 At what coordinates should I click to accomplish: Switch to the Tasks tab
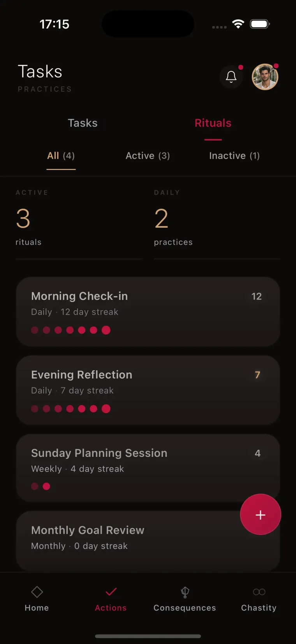point(83,123)
